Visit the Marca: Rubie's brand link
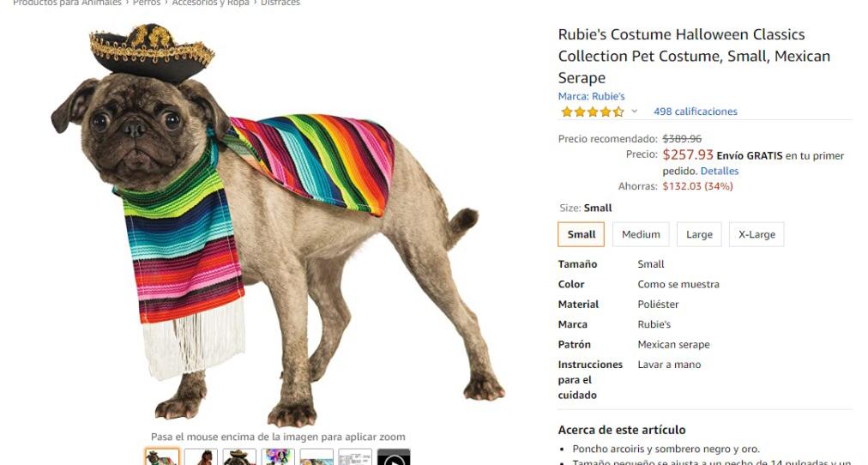The width and height of the screenshot is (868, 465). click(x=591, y=96)
